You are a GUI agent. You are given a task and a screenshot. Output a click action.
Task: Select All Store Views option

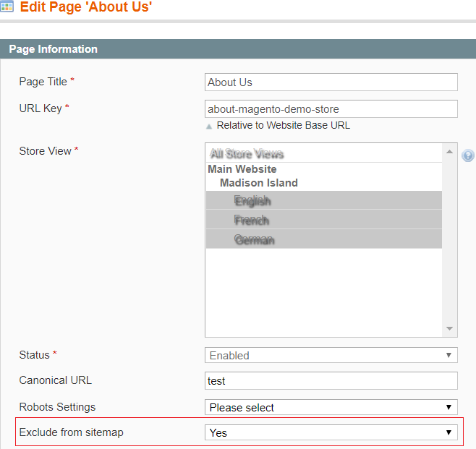(247, 154)
